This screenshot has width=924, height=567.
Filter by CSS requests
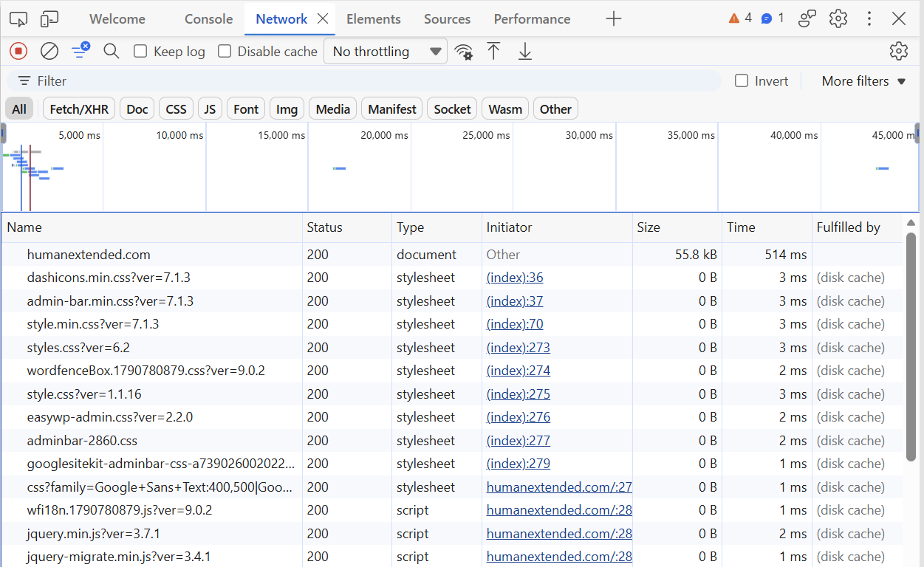pyautogui.click(x=177, y=109)
